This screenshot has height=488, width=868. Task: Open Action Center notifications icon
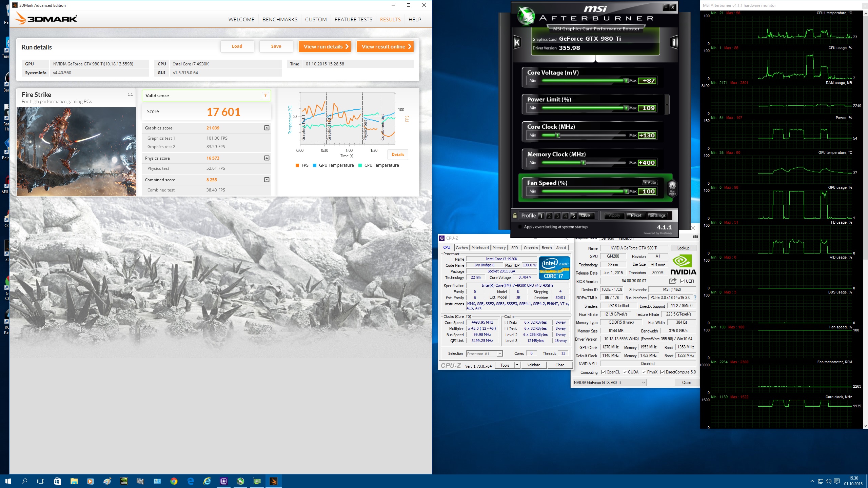coord(837,481)
